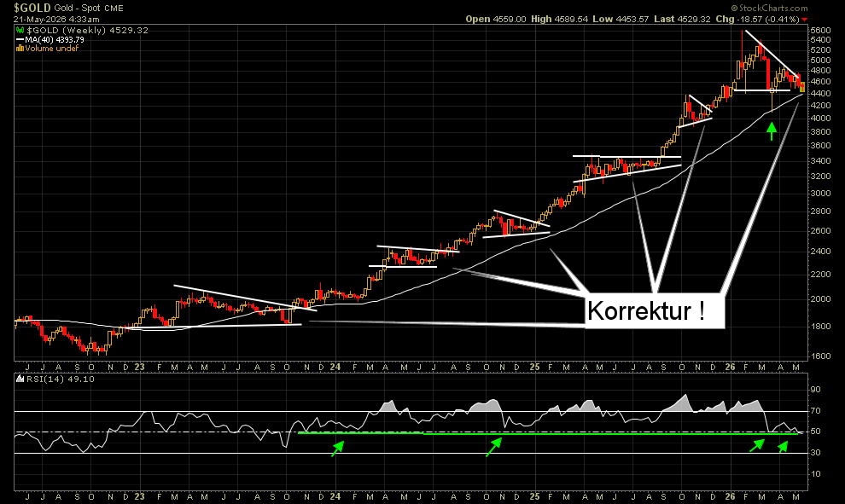Click the 4200 price axis label
Viewport: 845px width, 504px height.
click(820, 106)
